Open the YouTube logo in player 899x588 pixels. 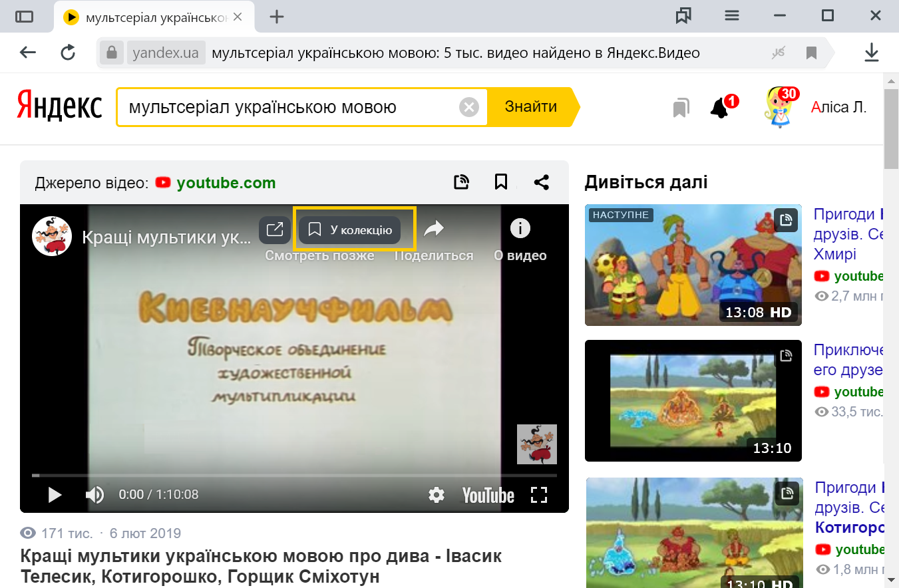coord(488,495)
